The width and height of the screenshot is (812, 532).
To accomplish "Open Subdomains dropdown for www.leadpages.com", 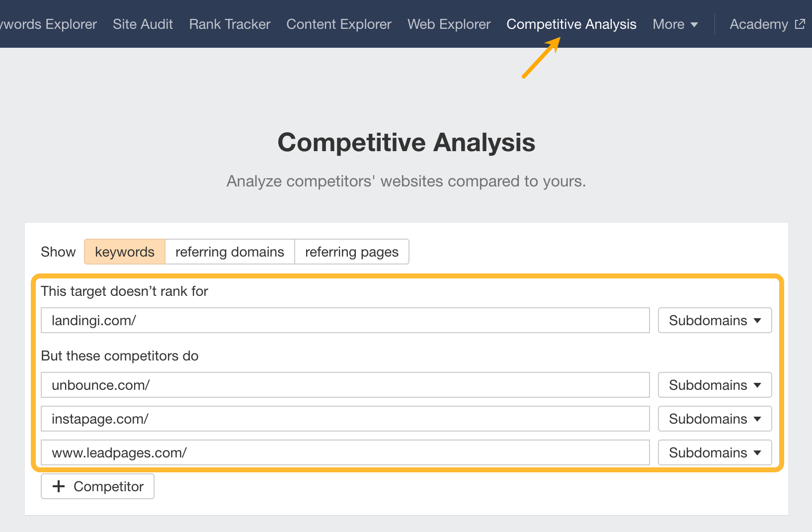I will tap(714, 452).
